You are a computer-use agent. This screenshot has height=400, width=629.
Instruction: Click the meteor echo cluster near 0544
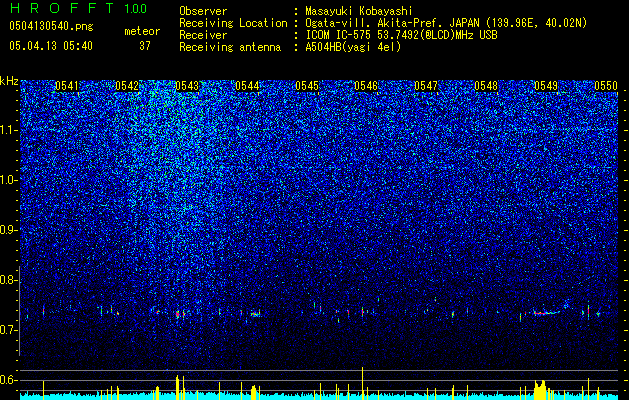(256, 314)
